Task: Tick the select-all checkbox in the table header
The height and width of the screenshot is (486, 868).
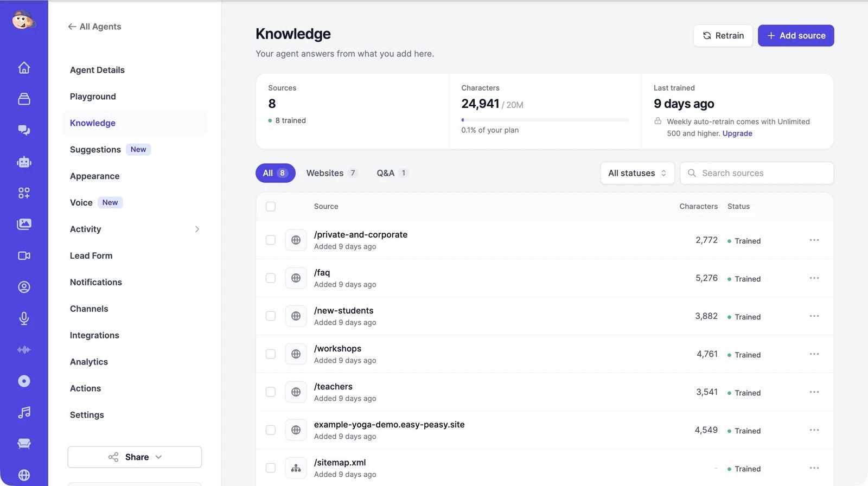Action: 271,207
